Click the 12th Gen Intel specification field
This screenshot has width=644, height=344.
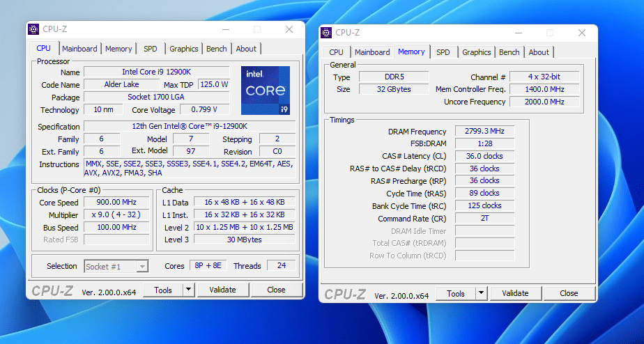click(190, 127)
